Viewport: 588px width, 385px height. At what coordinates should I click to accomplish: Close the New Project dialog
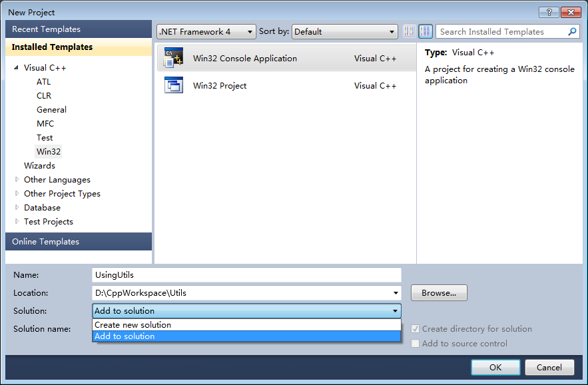tap(571, 13)
